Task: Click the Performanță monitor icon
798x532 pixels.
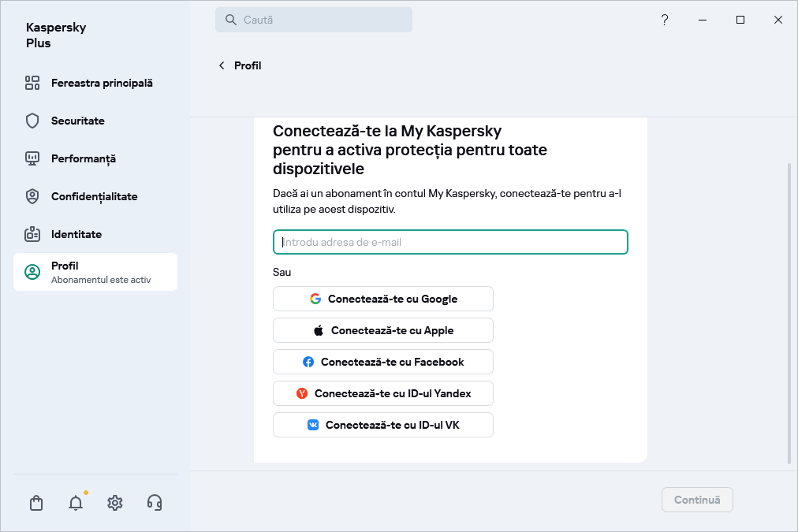Action: coord(32,158)
